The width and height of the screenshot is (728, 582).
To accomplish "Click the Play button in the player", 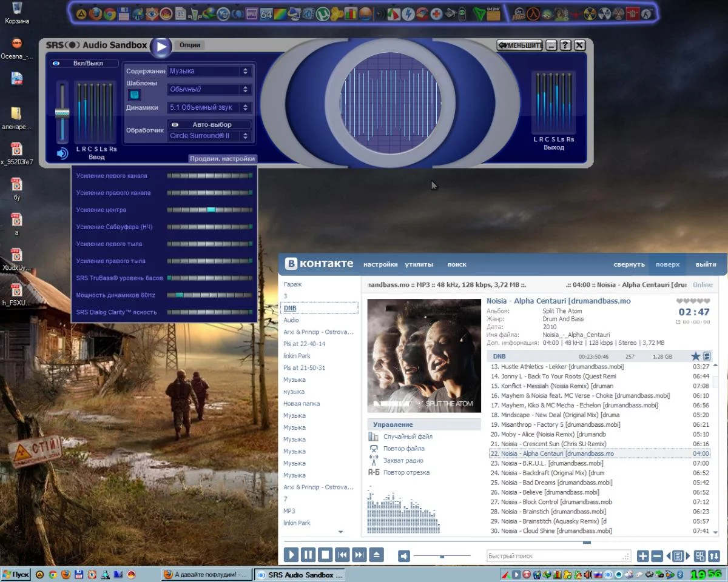I will 291,555.
